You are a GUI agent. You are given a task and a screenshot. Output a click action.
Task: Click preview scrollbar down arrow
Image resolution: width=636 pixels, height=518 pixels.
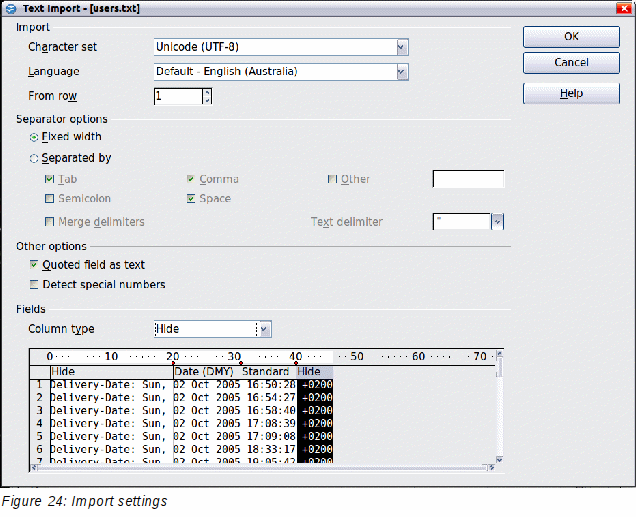pos(499,460)
